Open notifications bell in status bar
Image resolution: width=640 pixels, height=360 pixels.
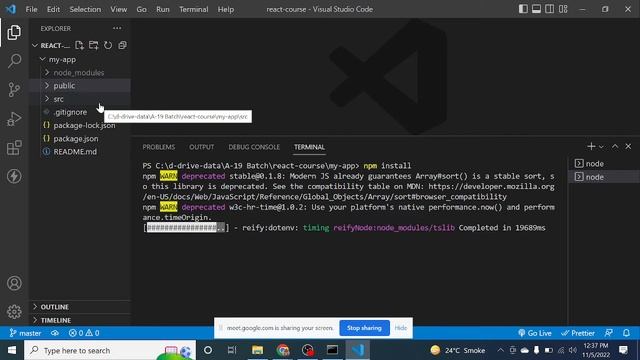point(626,333)
